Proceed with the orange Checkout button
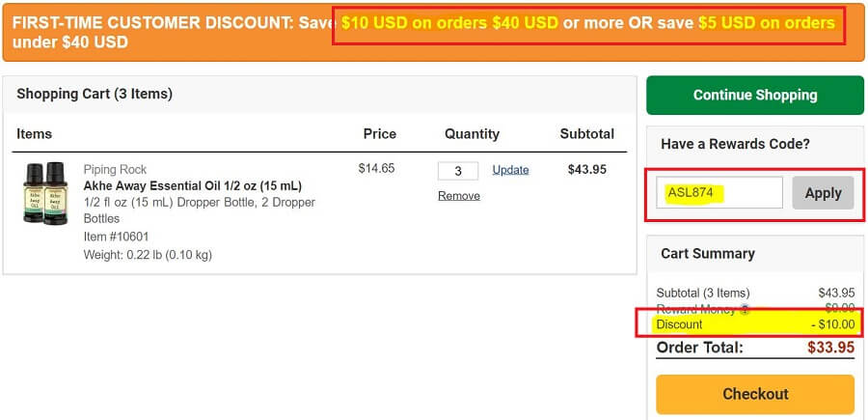 point(755,394)
